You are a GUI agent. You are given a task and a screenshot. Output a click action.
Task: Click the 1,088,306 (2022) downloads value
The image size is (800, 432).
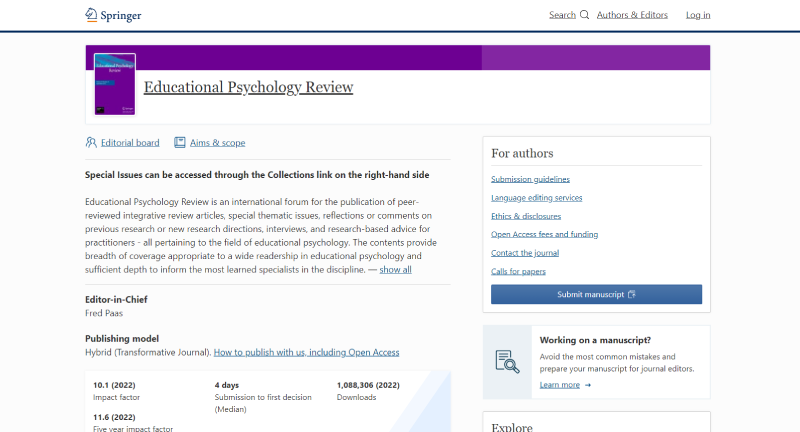click(x=368, y=385)
